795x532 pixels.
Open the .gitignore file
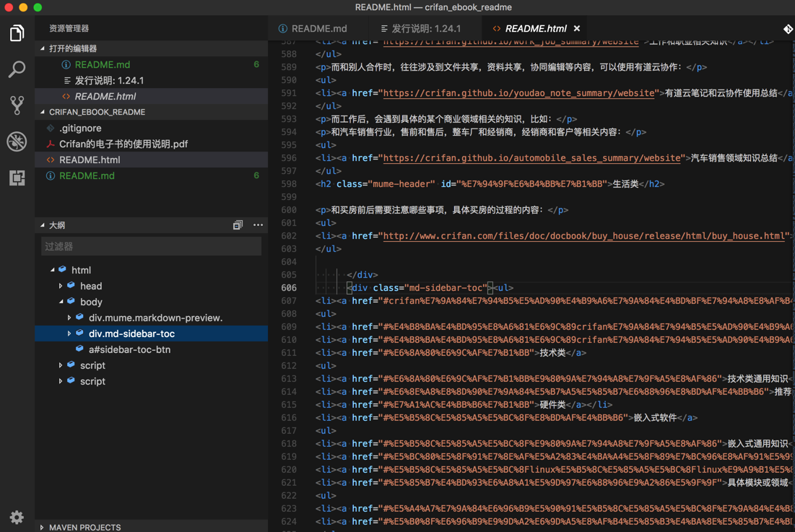[151, 128]
